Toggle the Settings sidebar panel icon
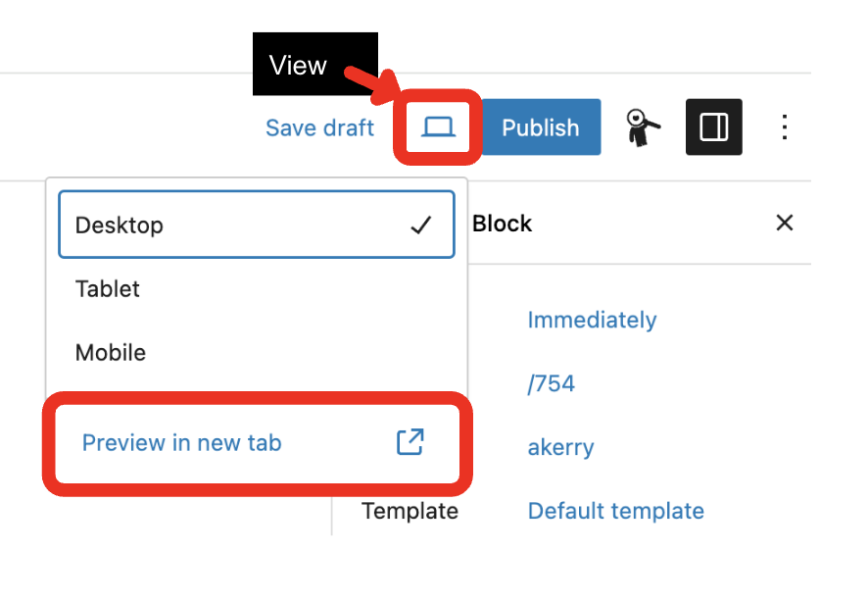The image size is (868, 602). [713, 127]
